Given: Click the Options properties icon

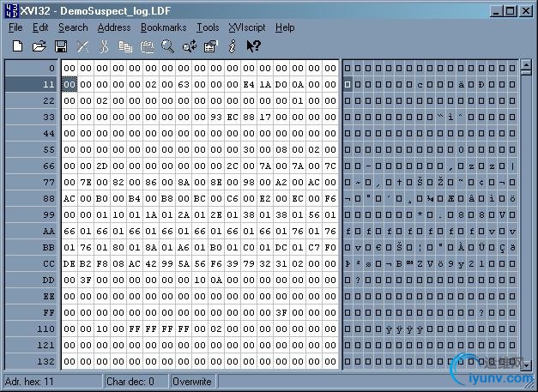Looking at the screenshot, I should coord(211,46).
